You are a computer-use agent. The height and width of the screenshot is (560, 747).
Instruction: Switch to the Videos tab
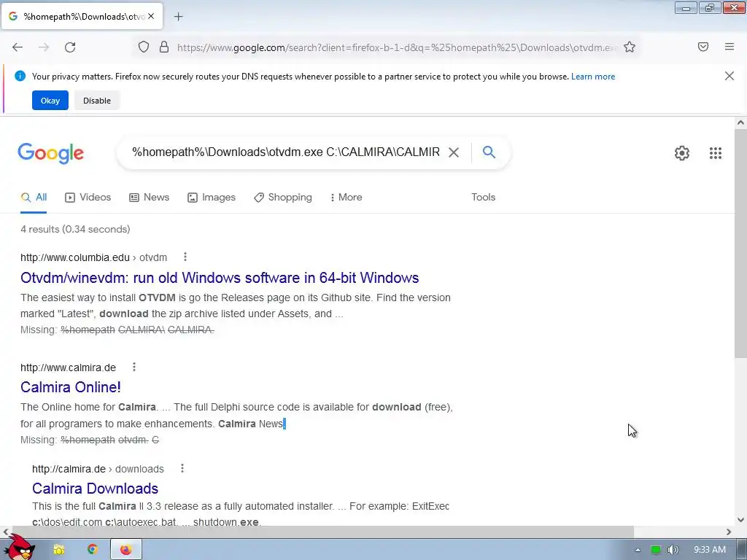point(88,197)
